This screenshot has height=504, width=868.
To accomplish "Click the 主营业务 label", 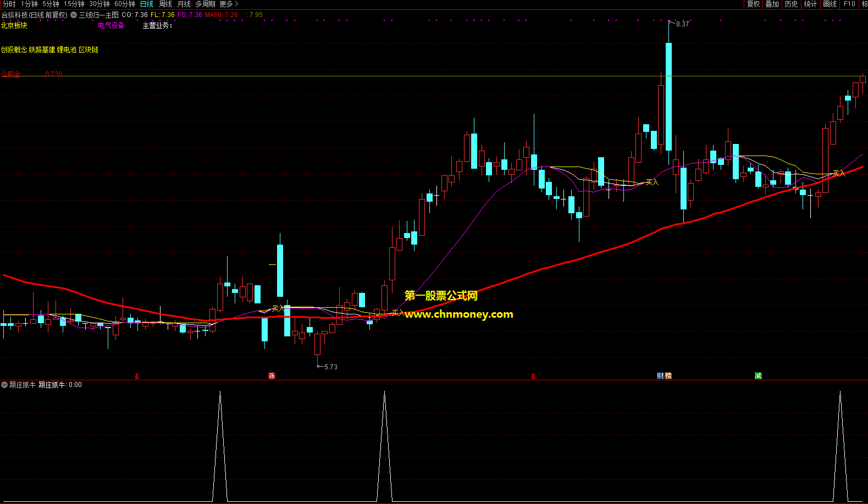I will pyautogui.click(x=157, y=25).
